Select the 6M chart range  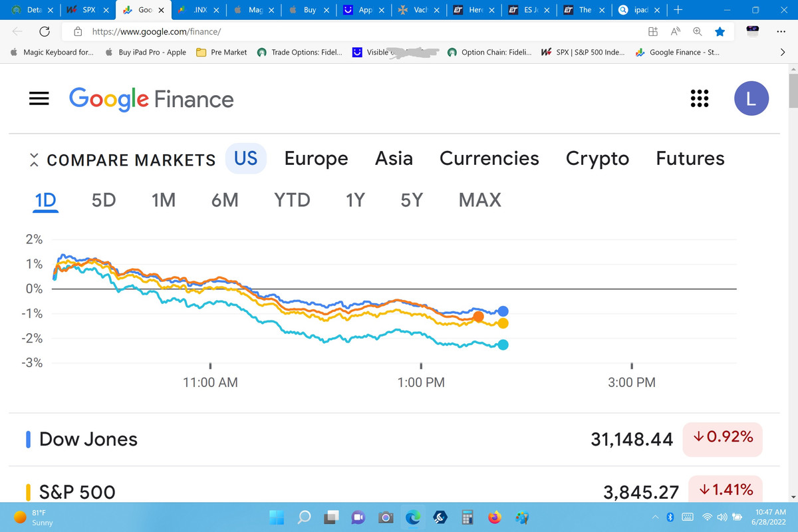[225, 199]
